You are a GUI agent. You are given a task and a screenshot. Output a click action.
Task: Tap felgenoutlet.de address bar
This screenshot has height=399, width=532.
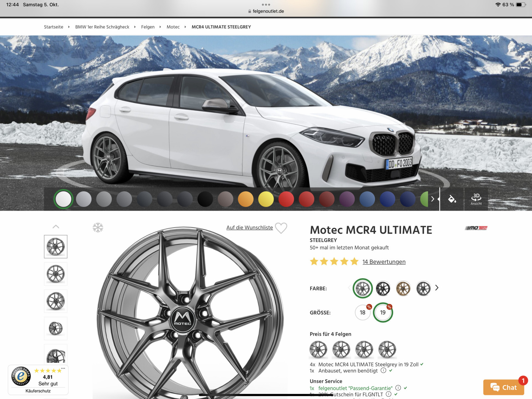pos(266,11)
